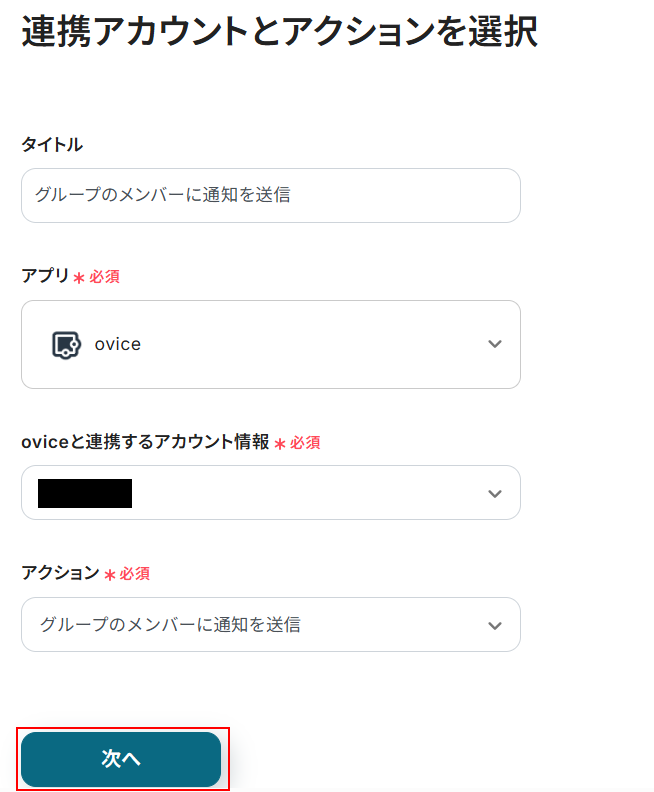Viewport: 654px width, 792px height.
Task: Click the redacted account name box
Action: click(85, 493)
